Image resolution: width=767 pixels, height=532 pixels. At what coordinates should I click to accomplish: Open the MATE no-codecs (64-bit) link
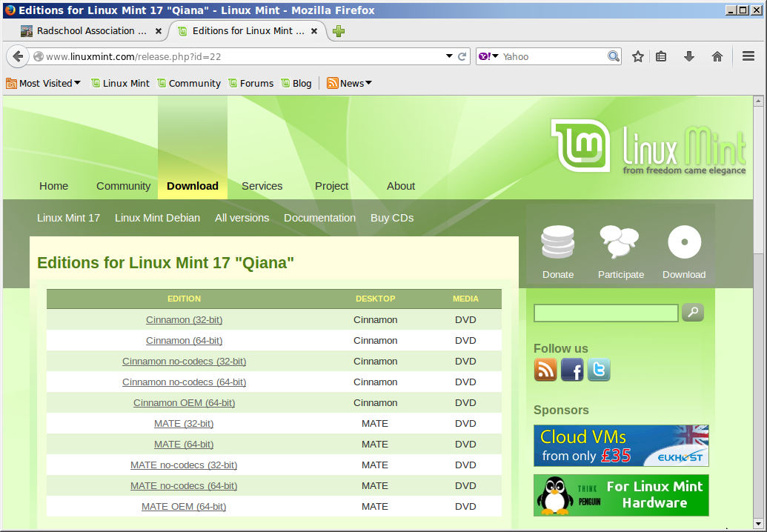tap(184, 486)
